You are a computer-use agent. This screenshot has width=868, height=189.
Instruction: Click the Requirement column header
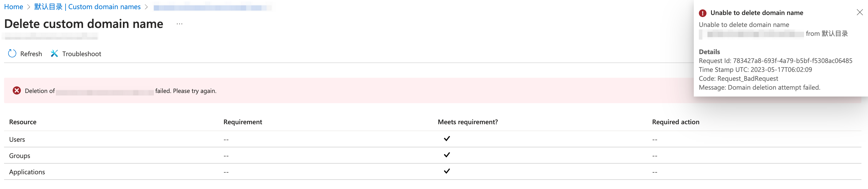(x=243, y=122)
